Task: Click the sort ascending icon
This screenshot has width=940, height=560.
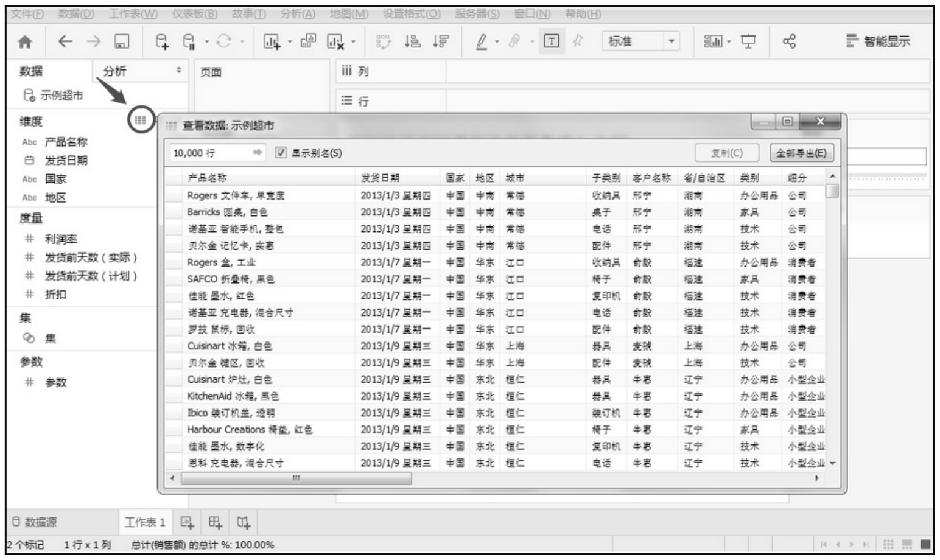Action: 413,41
